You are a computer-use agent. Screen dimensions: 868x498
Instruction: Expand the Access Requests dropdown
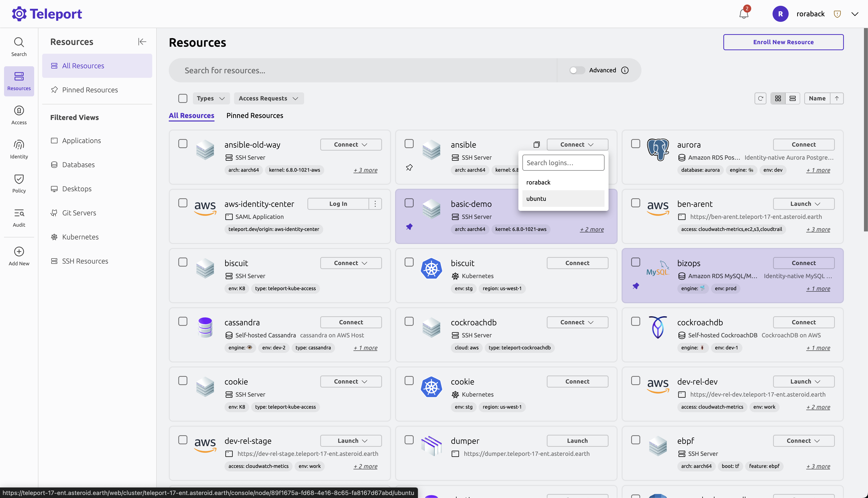[x=268, y=98]
